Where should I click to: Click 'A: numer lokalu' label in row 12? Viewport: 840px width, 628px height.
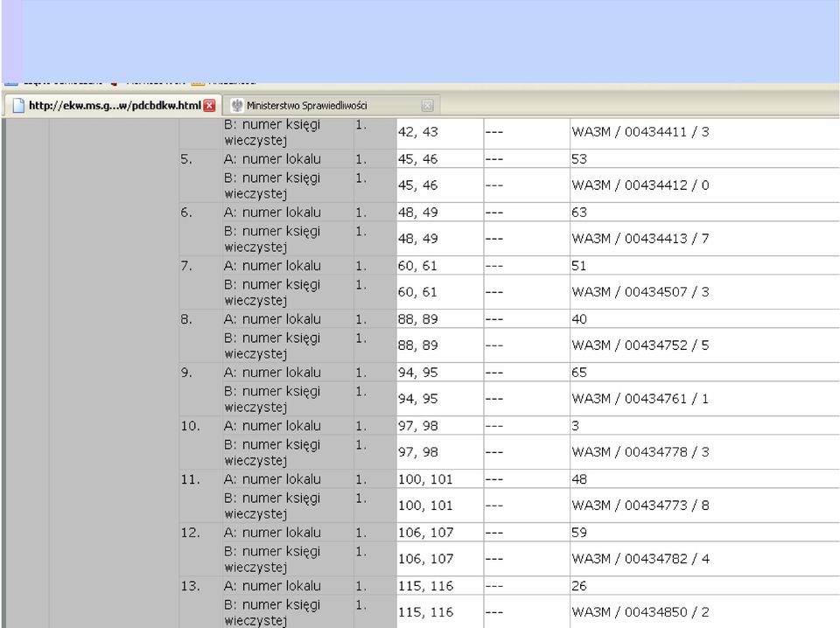tap(272, 532)
